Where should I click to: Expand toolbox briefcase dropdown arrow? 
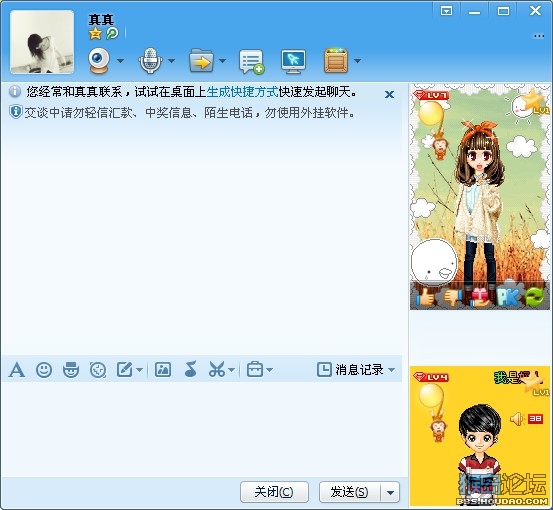[x=269, y=370]
